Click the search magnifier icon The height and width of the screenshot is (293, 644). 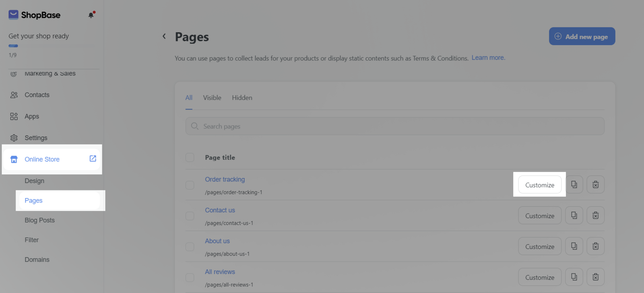point(195,126)
